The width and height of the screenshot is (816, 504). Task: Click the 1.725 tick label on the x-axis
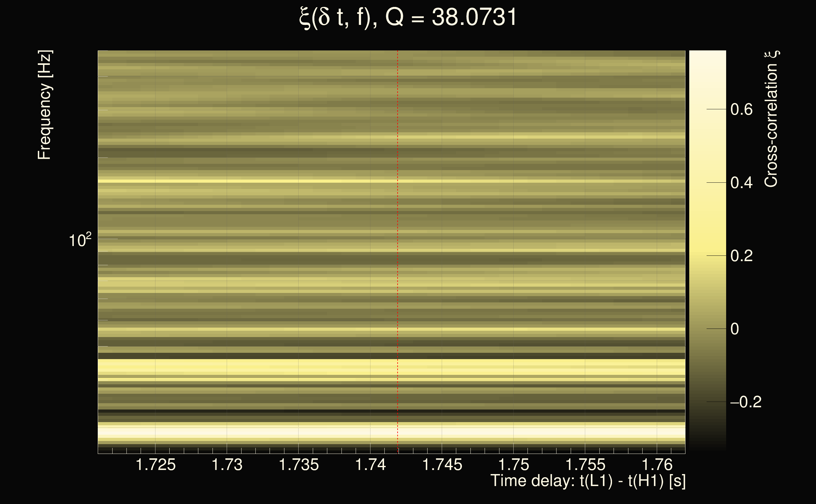155,465
